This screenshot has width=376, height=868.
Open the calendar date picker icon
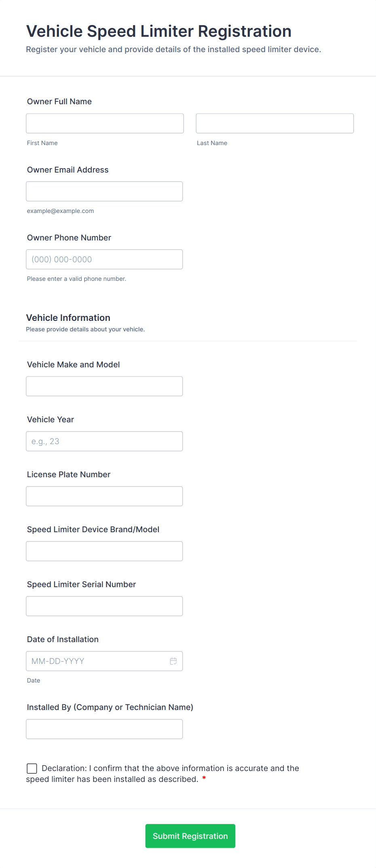click(x=173, y=661)
